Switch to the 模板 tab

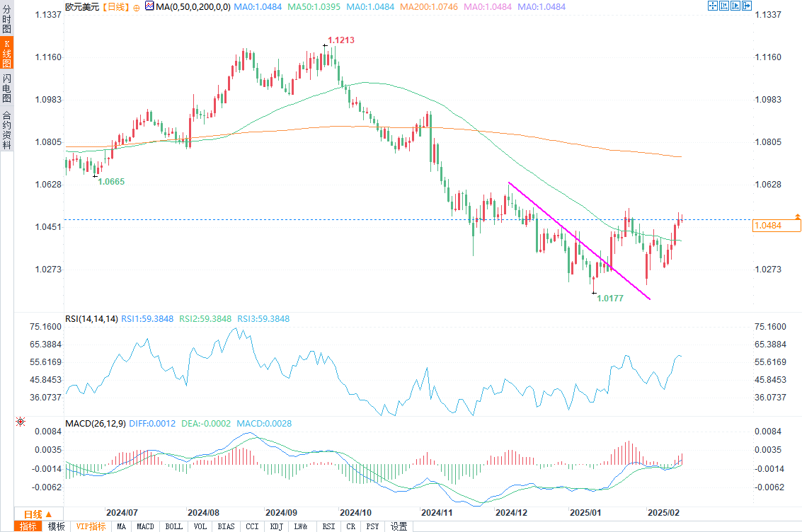56,526
